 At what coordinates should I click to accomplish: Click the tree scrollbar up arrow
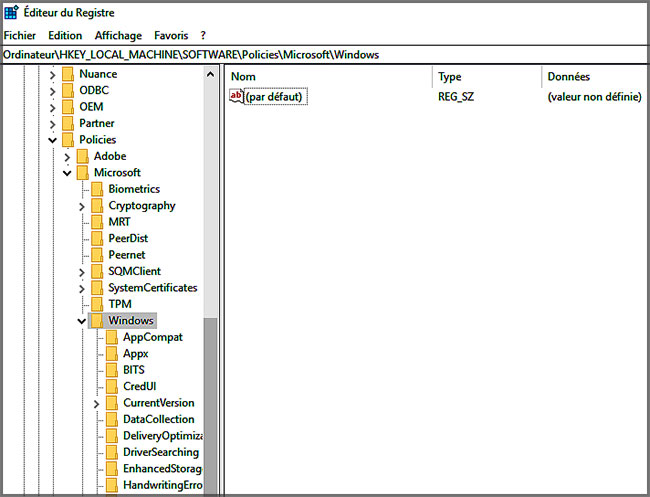pos(210,75)
